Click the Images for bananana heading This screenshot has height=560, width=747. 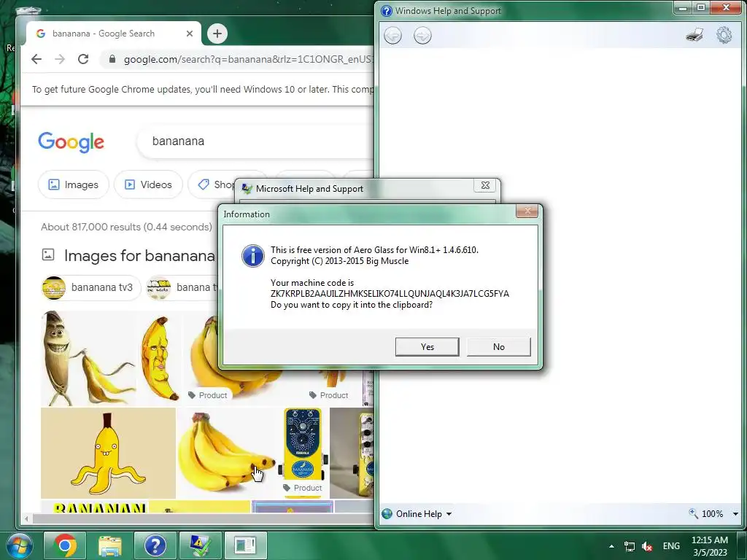click(139, 256)
